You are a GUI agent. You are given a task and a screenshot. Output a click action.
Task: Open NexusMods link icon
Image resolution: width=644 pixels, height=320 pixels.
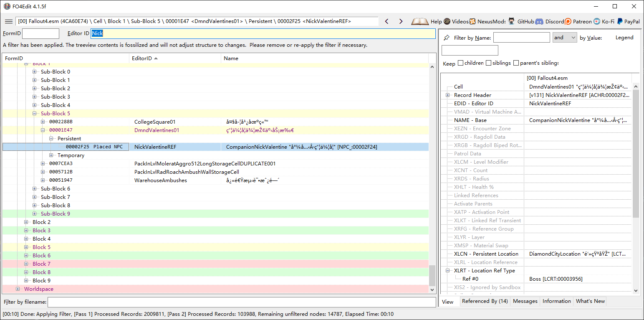[472, 21]
